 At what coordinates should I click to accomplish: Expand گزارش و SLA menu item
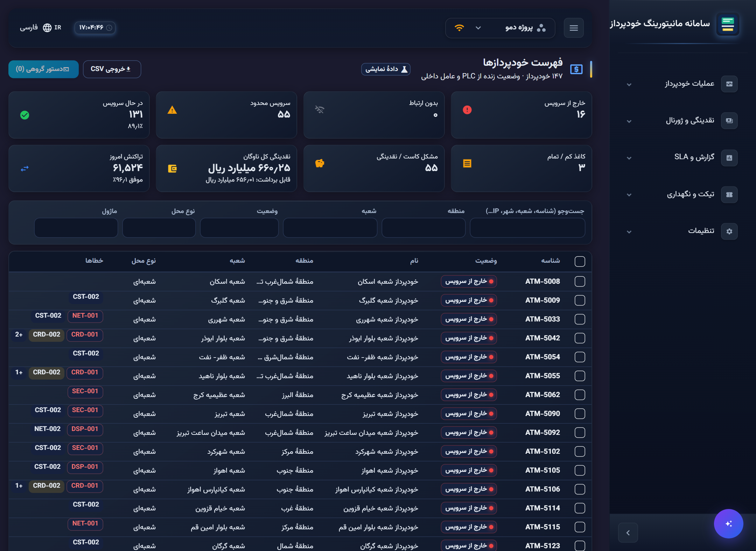(x=682, y=158)
